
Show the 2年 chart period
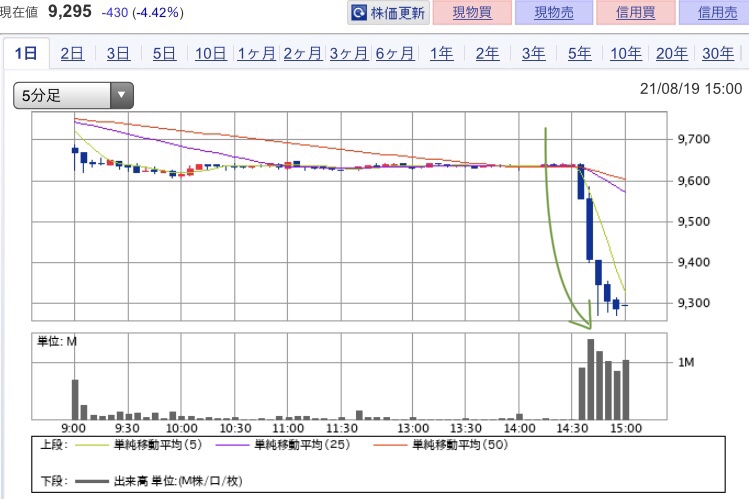tap(487, 53)
